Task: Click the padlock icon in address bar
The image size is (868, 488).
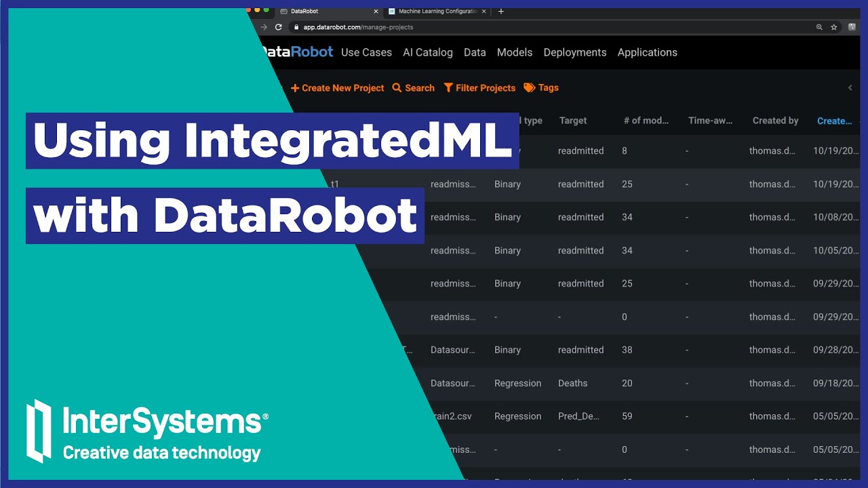Action: (295, 27)
